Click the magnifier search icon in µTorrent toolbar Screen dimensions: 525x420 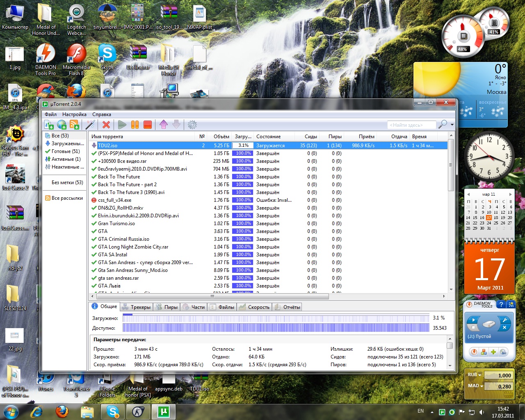coord(443,124)
